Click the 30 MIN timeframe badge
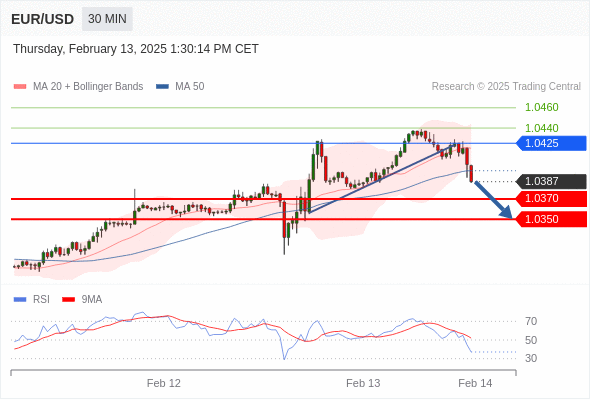 click(107, 19)
